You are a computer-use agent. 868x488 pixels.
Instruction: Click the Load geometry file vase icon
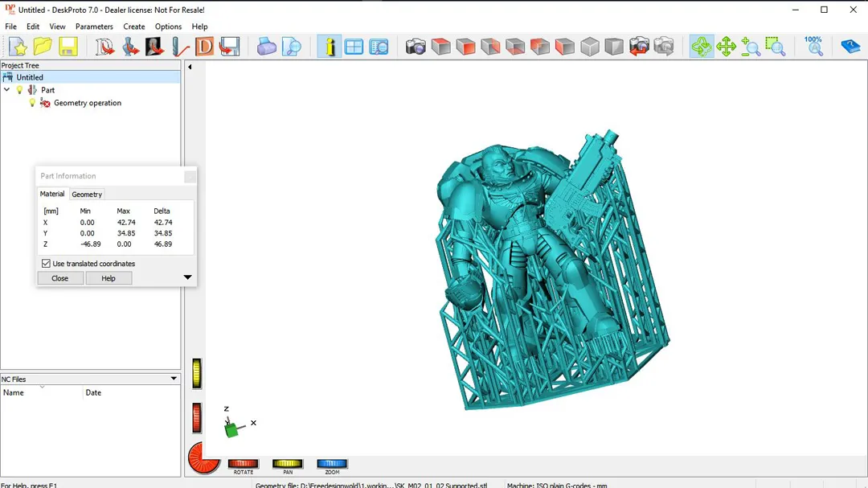(130, 47)
